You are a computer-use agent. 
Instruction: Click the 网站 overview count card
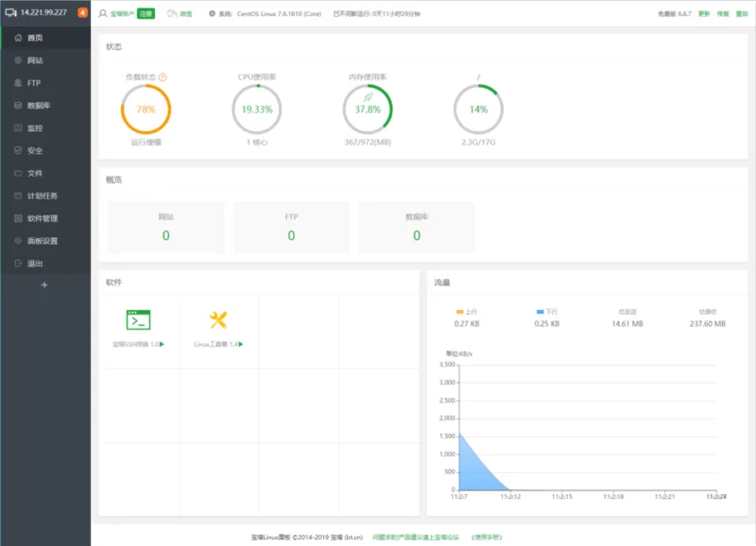(x=166, y=228)
